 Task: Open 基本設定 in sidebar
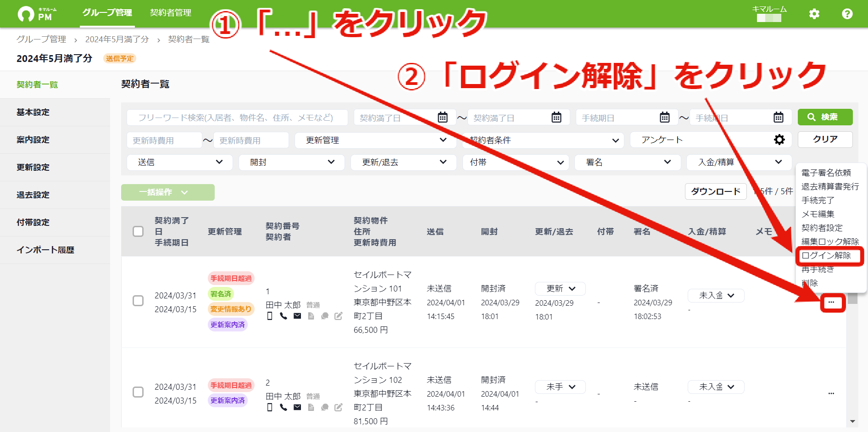[55, 112]
